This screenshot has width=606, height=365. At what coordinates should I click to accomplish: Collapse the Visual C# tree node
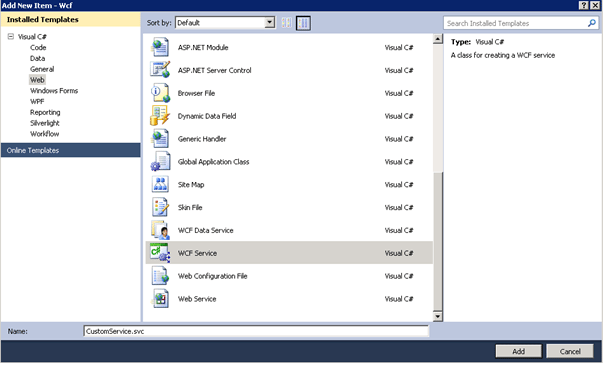(x=11, y=36)
